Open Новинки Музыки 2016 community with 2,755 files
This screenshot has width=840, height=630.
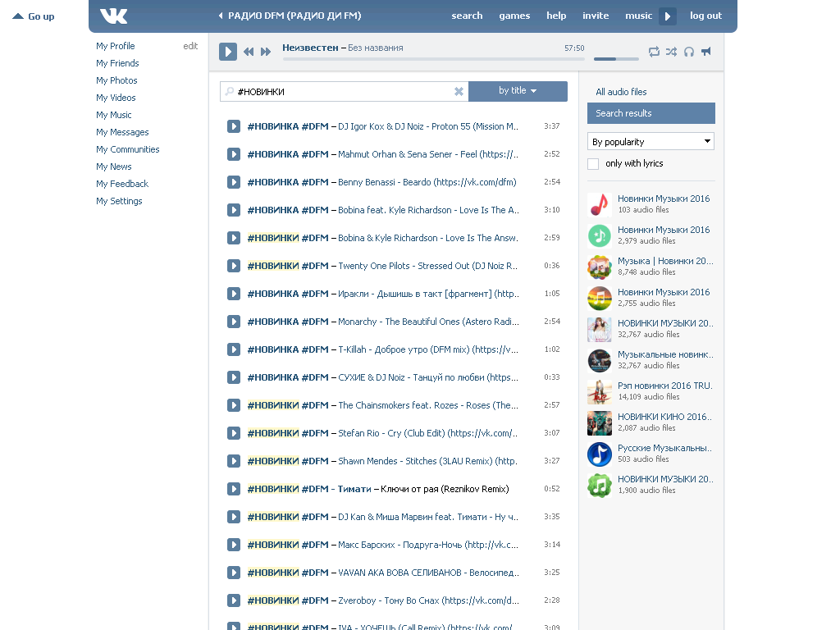point(664,293)
